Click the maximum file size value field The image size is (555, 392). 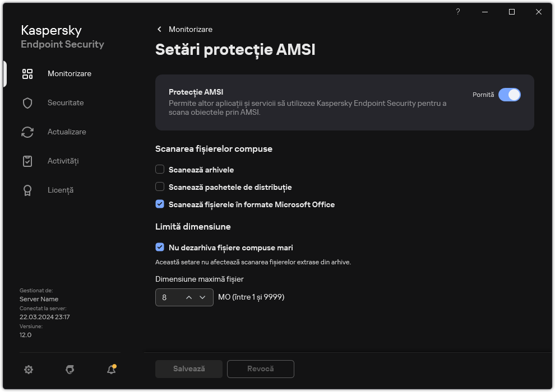pos(168,297)
